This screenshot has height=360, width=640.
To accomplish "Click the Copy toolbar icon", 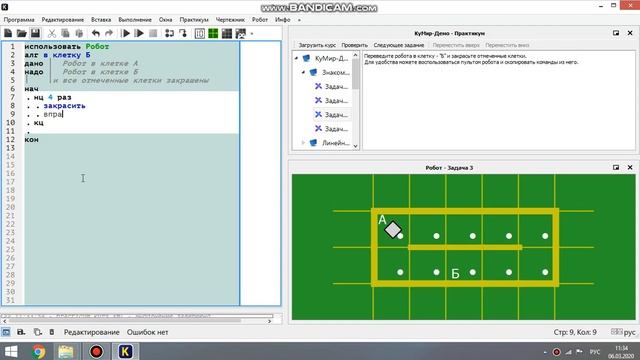I will tap(65, 33).
